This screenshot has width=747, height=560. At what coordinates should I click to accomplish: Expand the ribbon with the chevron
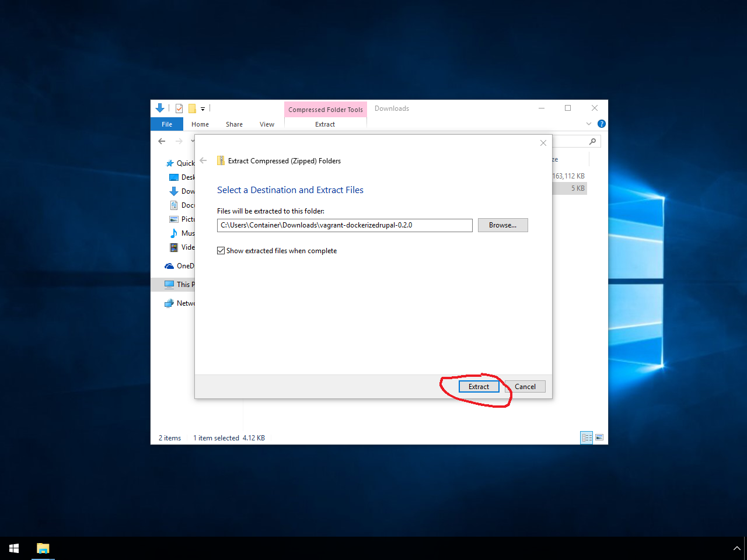(x=589, y=124)
